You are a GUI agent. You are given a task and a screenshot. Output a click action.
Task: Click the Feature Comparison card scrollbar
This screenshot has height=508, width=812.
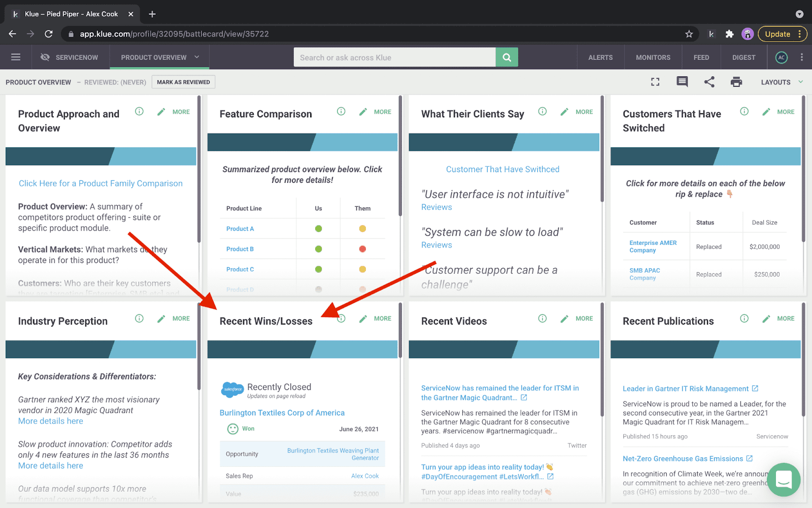400,156
